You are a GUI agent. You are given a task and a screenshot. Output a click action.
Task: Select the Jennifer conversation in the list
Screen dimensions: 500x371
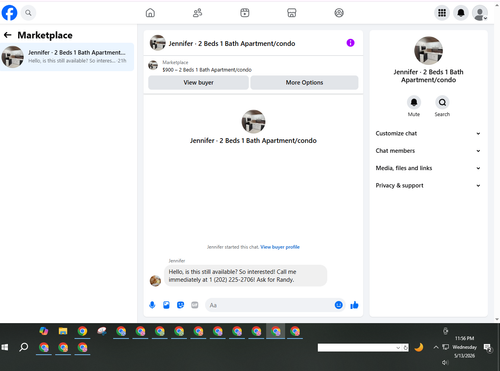(x=67, y=57)
